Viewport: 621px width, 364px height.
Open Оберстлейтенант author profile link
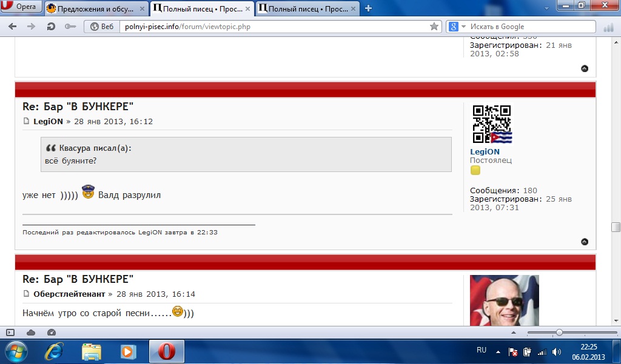coord(69,294)
